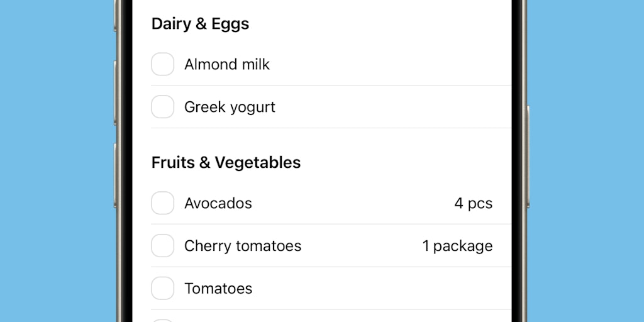Tap the Dairy & Eggs section header

200,24
